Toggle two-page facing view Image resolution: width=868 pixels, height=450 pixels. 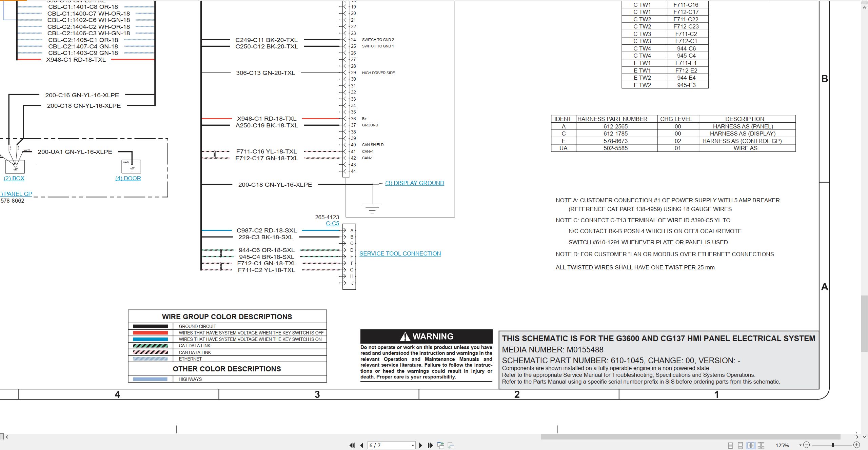751,445
